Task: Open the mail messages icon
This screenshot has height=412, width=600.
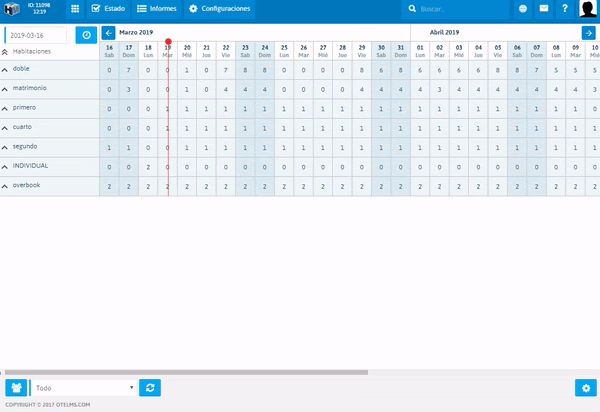Action: click(x=544, y=9)
